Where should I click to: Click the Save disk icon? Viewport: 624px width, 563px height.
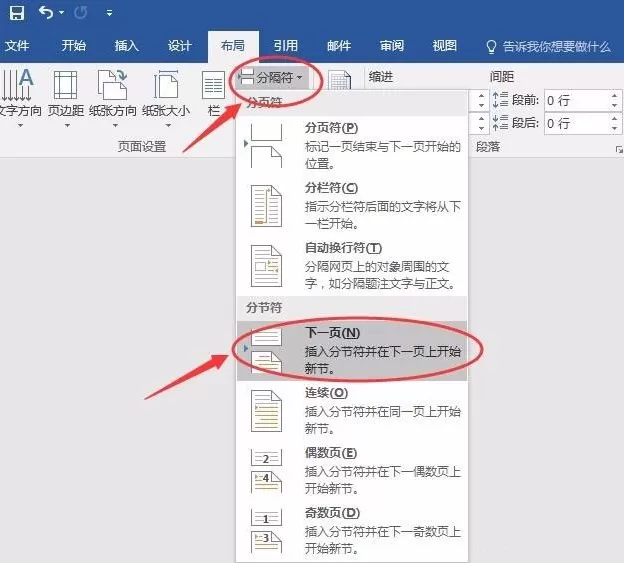point(17,13)
